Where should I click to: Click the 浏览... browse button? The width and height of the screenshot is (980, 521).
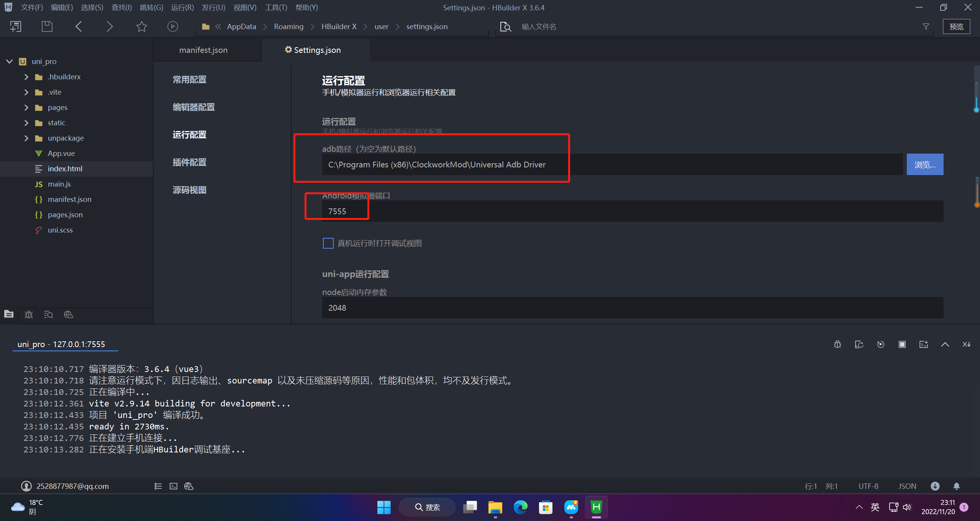925,165
